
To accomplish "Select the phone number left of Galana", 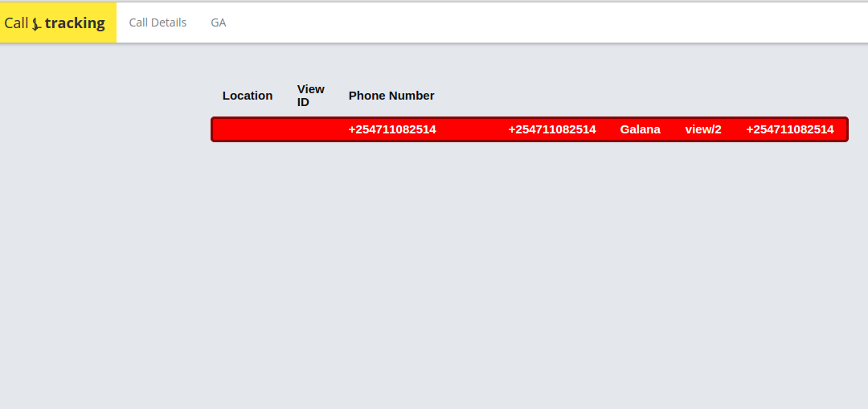I will pyautogui.click(x=552, y=129).
